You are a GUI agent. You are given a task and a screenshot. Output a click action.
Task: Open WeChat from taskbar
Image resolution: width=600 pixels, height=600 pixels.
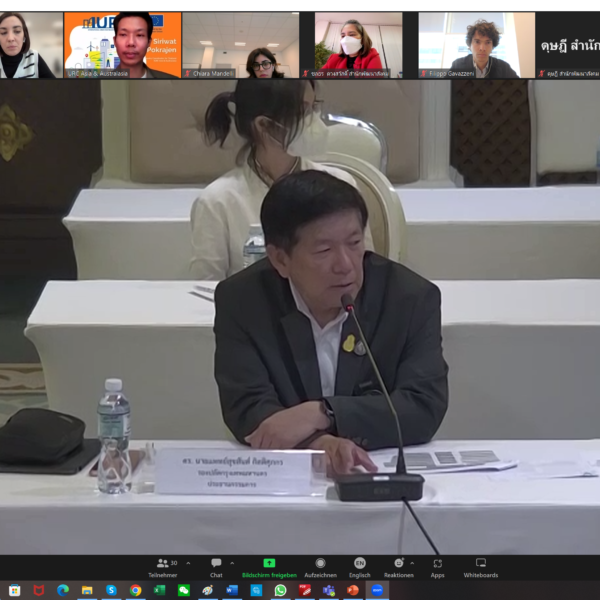(x=184, y=590)
